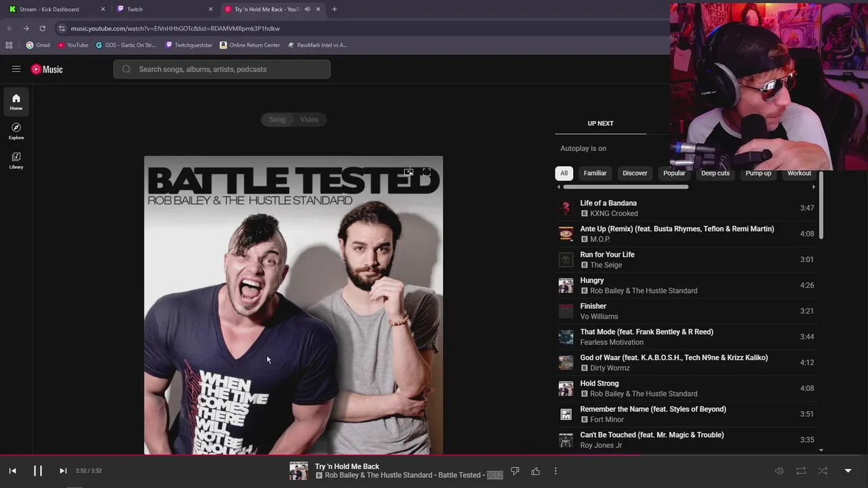Screen dimensions: 868x488
Task: Skip to the previous track
Action: 12,471
